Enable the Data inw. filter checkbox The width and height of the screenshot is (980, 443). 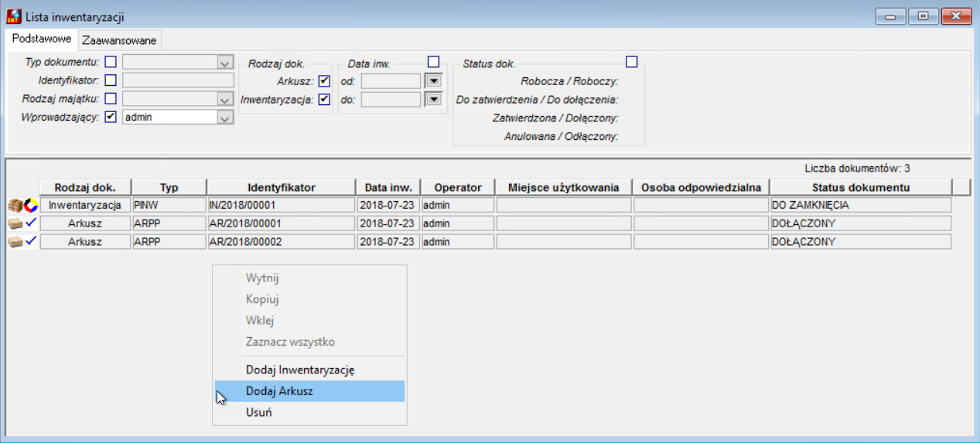click(x=433, y=62)
